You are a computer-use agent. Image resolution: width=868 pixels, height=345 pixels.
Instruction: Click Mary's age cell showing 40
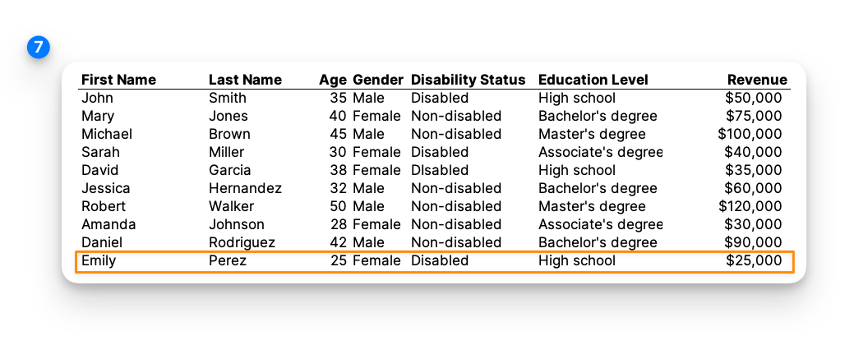coord(338,116)
